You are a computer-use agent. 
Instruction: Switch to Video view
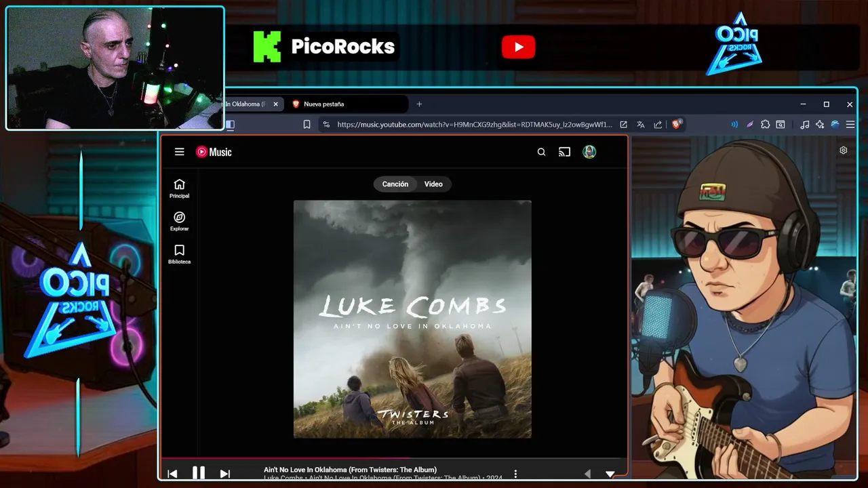[433, 184]
